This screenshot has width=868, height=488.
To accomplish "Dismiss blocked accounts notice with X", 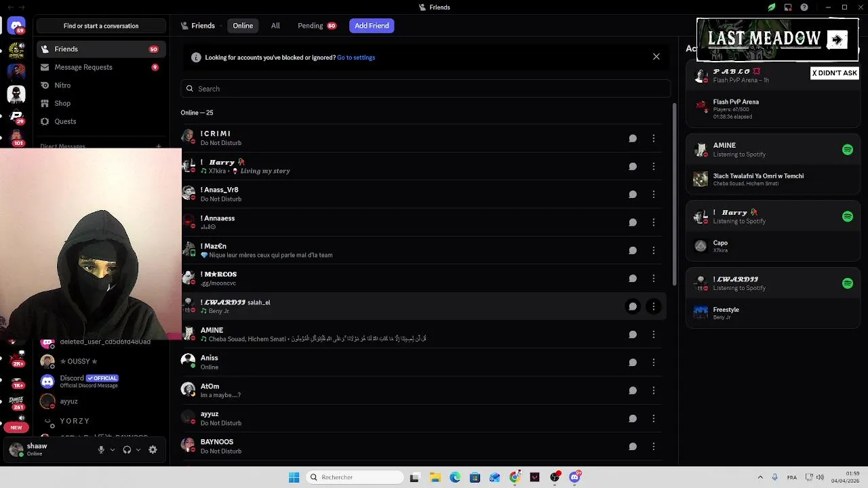I will coord(656,57).
